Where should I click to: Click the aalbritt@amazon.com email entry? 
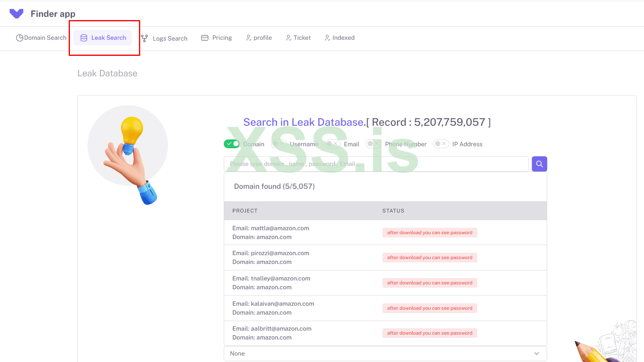[272, 329]
